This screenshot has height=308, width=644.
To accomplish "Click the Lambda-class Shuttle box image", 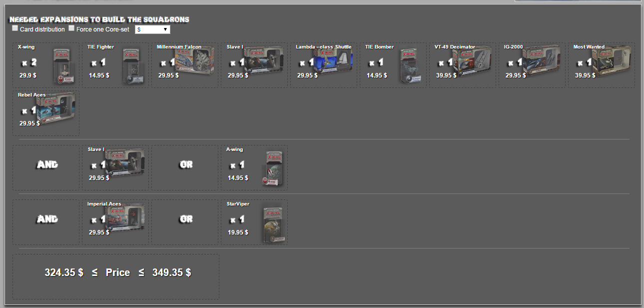I will 333,61.
